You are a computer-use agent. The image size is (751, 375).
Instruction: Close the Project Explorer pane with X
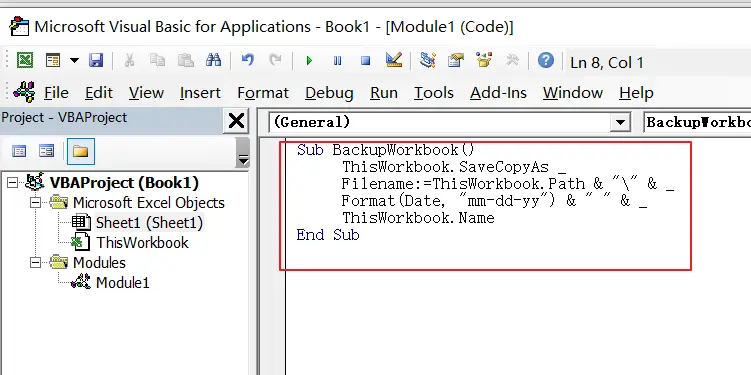point(237,121)
